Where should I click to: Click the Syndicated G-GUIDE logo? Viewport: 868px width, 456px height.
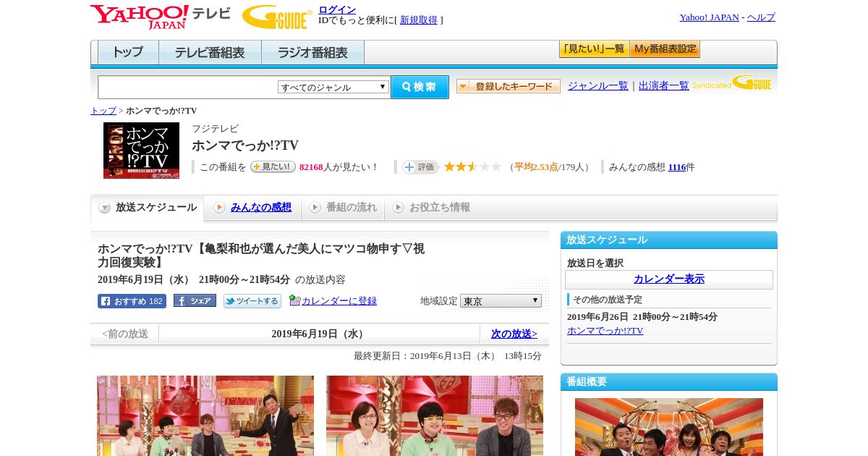coord(732,83)
